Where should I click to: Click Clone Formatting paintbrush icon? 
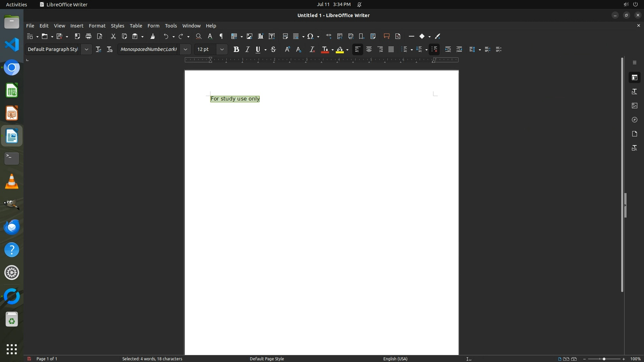pos(153,36)
